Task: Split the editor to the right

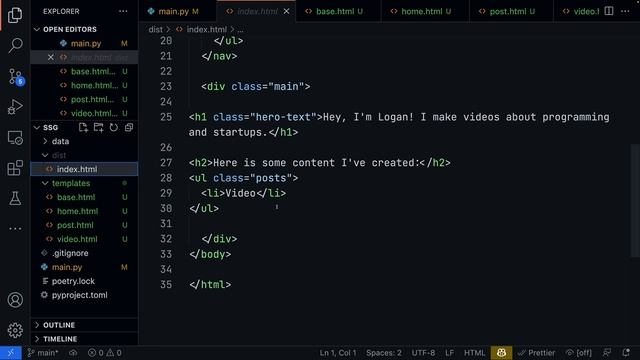Action: pyautogui.click(x=609, y=11)
